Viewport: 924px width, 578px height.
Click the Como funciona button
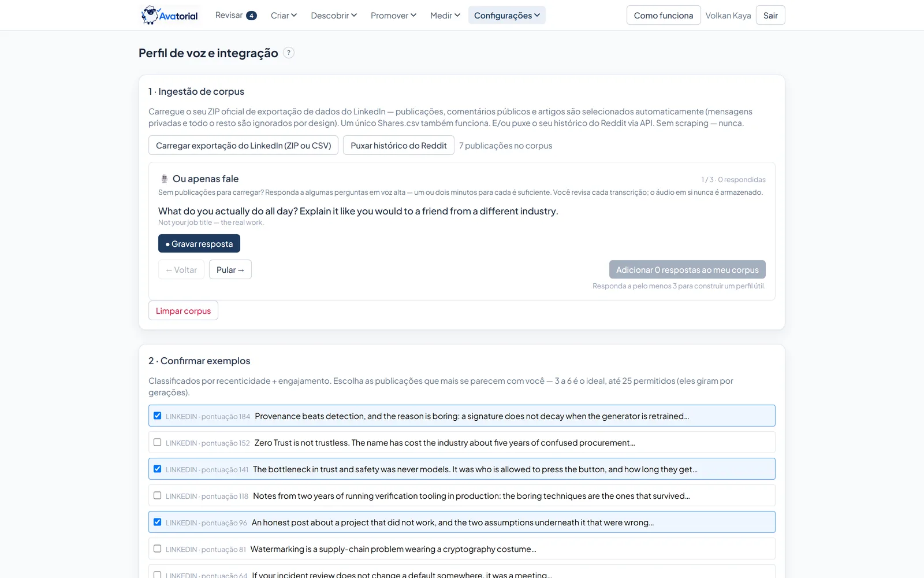[x=664, y=15]
